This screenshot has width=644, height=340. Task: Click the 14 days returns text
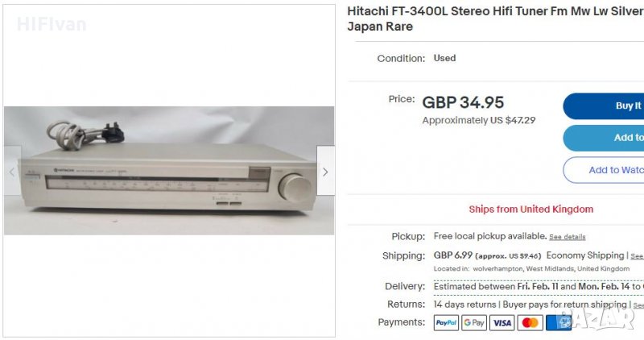[465, 305]
